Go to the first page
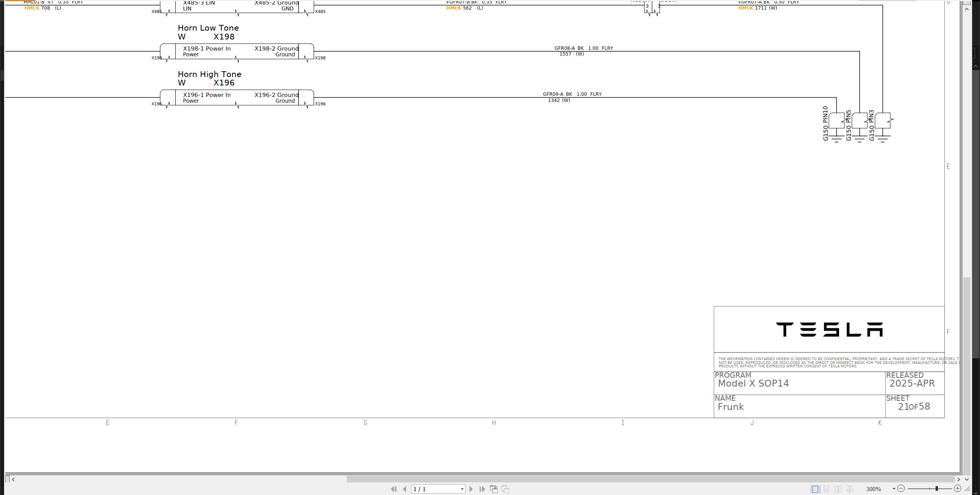980x495 pixels. coord(394,489)
